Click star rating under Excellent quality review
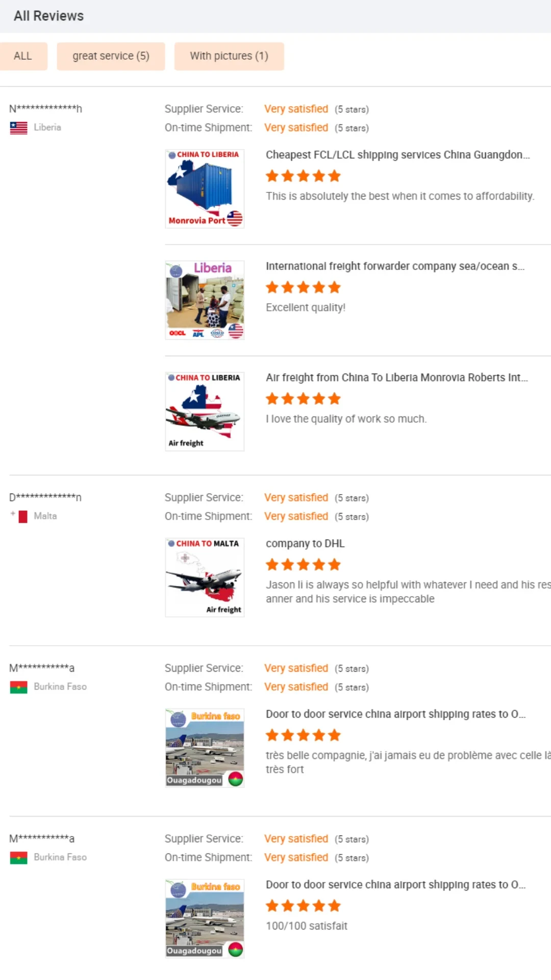 [x=303, y=287]
